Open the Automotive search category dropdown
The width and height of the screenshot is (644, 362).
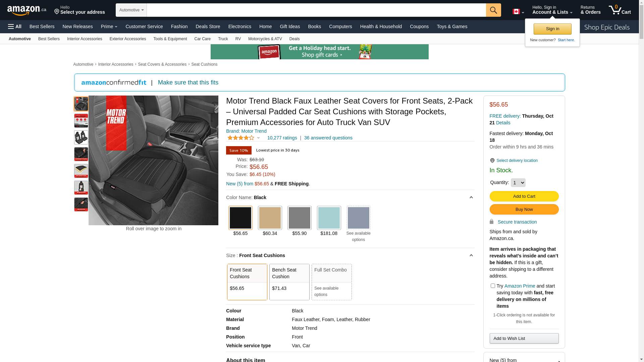coord(131,10)
